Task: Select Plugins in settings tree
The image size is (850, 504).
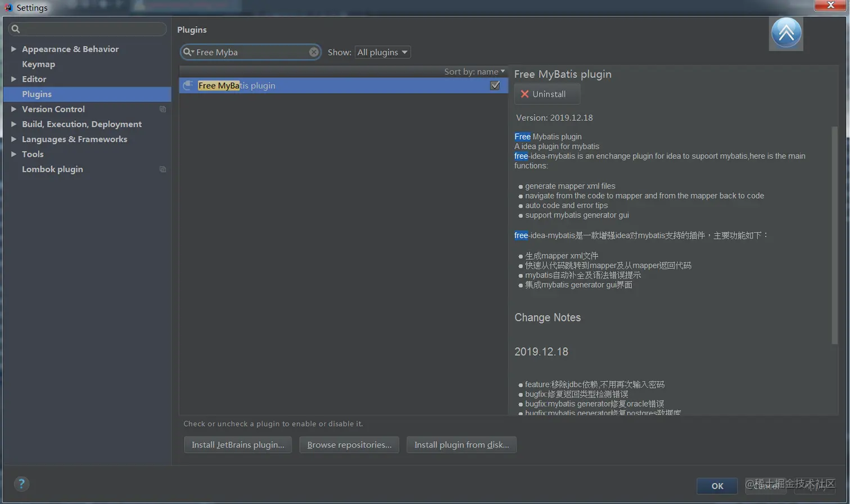Action: [87, 94]
